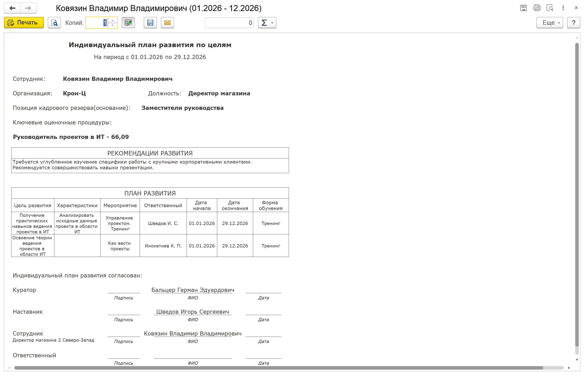588x376 pixels.
Task: Open help with the question mark button
Action: click(573, 23)
